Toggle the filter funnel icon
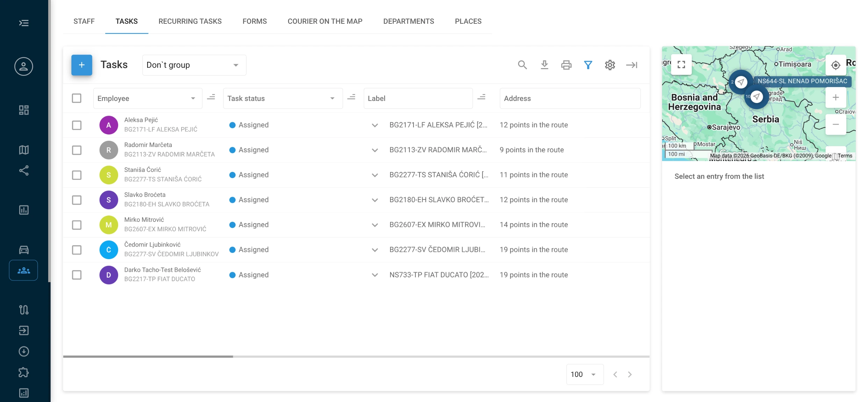Screen dimensions: 868x402 point(588,65)
